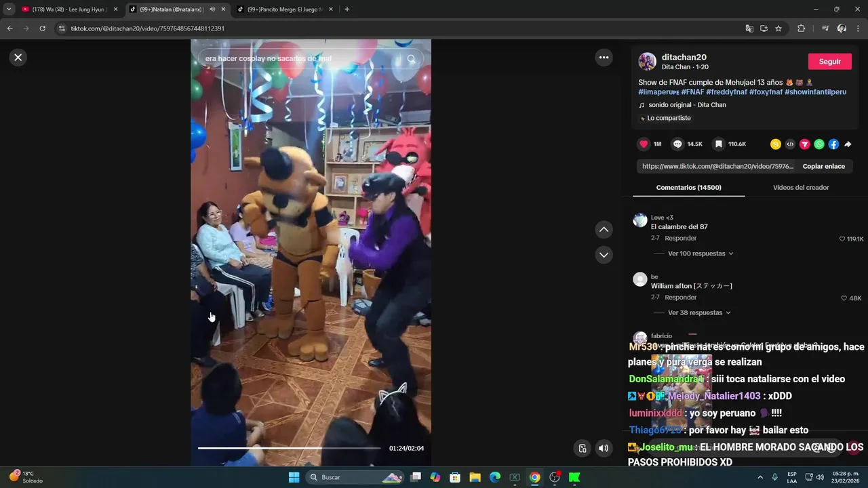Like El calambre del 87 comment heart
868x488 pixels.
point(842,239)
